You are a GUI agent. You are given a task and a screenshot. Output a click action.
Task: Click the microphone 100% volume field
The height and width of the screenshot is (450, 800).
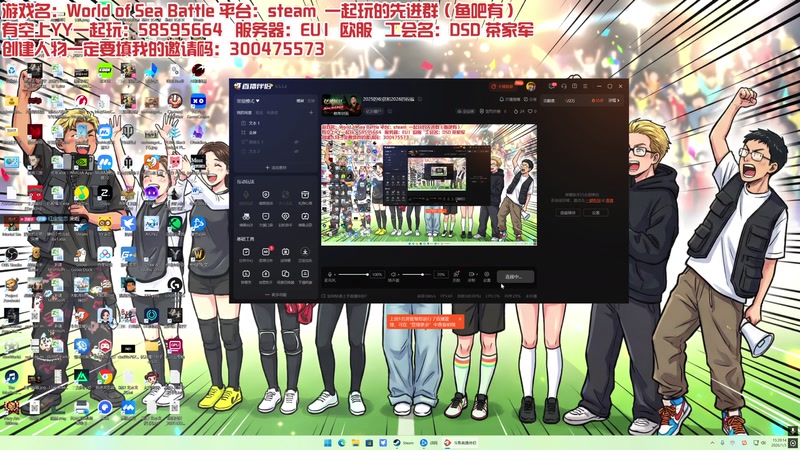tap(378, 274)
